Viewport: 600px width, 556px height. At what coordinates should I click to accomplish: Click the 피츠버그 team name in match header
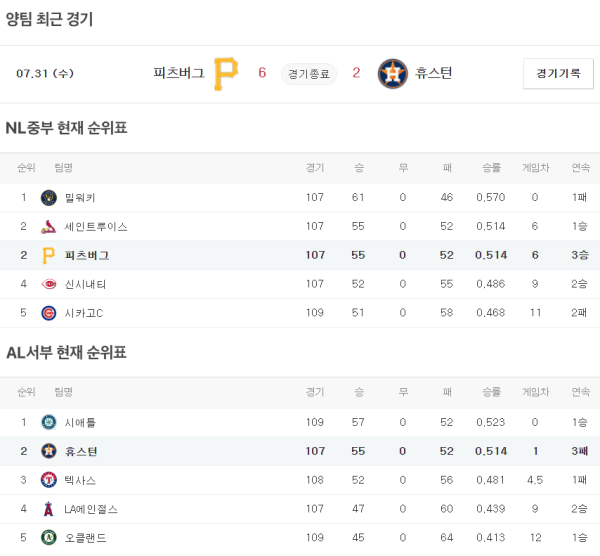point(179,73)
